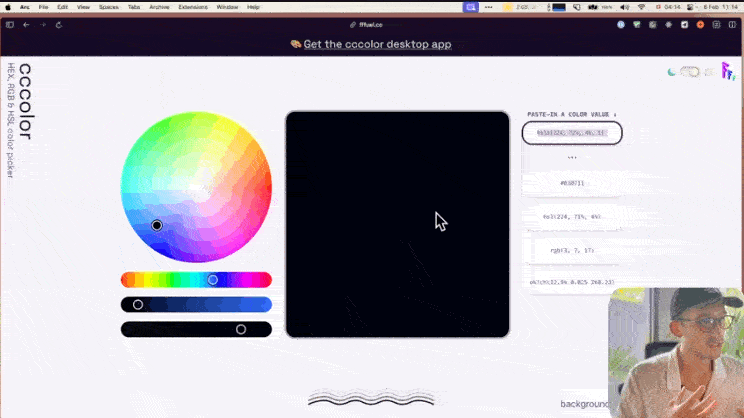Click the Get the cccolor desktop app link

[x=377, y=44]
